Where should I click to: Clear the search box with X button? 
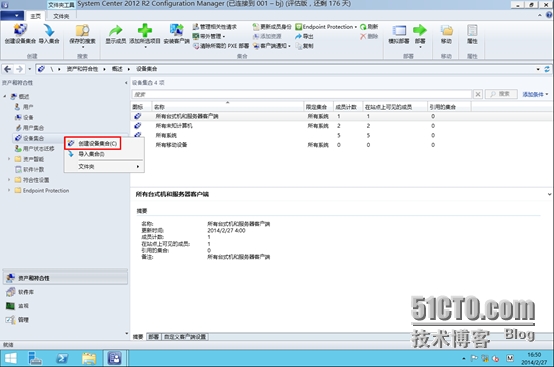point(478,94)
